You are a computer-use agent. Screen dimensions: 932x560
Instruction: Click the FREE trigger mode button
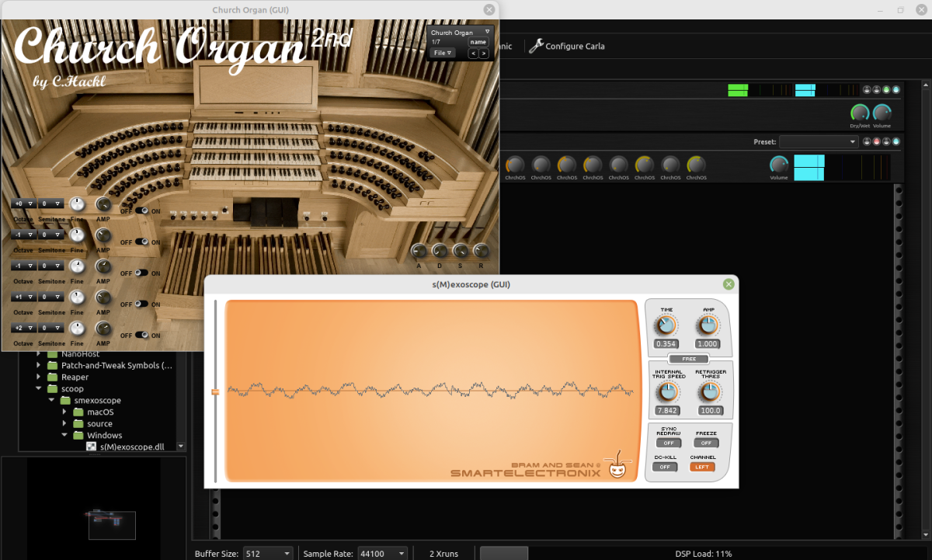click(689, 359)
